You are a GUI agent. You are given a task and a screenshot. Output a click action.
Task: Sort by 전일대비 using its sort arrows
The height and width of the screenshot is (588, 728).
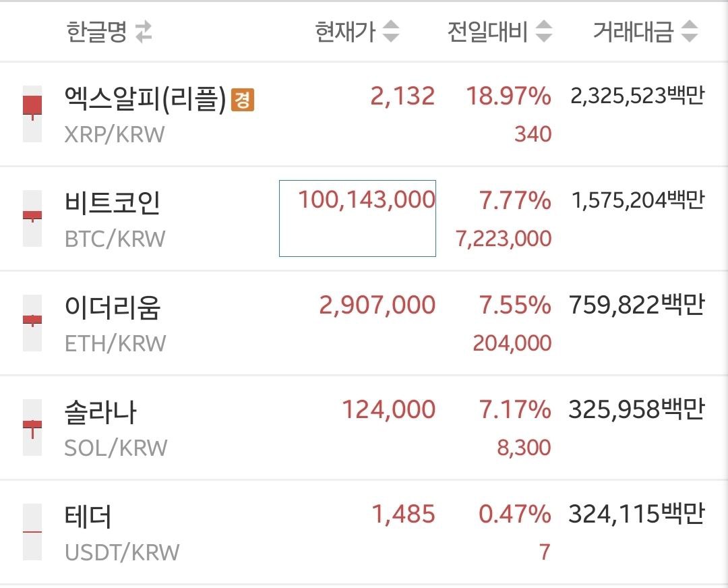543,32
